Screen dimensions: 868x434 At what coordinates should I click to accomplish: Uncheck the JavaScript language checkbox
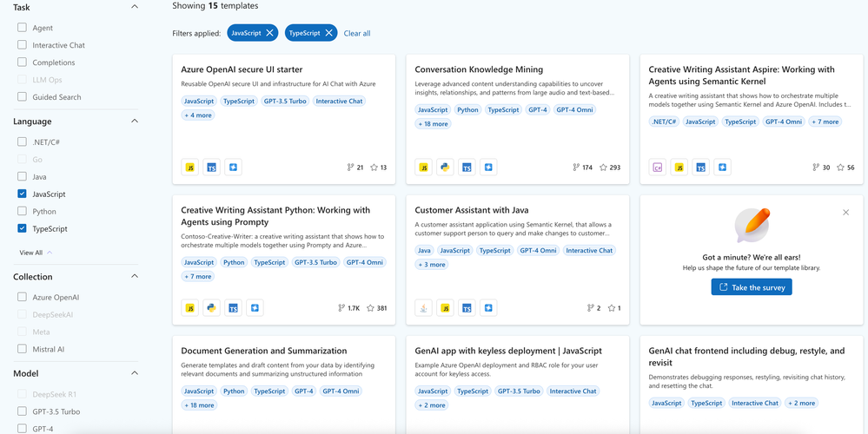[x=22, y=194]
